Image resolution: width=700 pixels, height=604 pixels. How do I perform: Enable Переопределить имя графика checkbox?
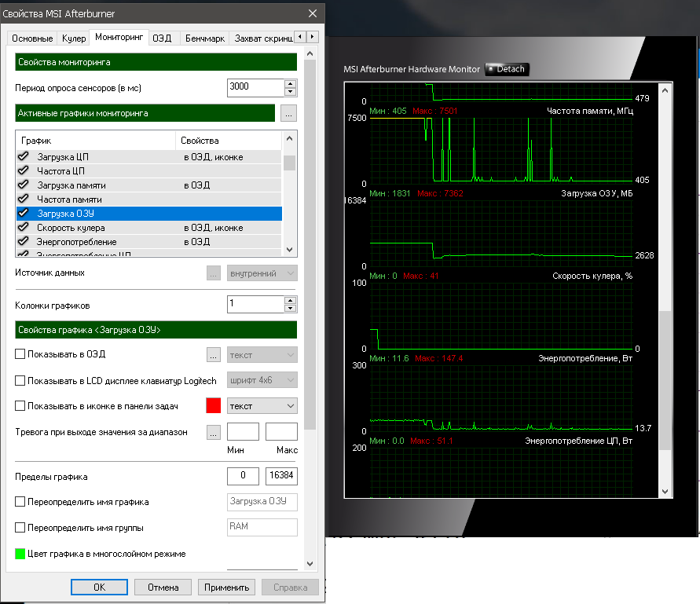click(x=20, y=502)
